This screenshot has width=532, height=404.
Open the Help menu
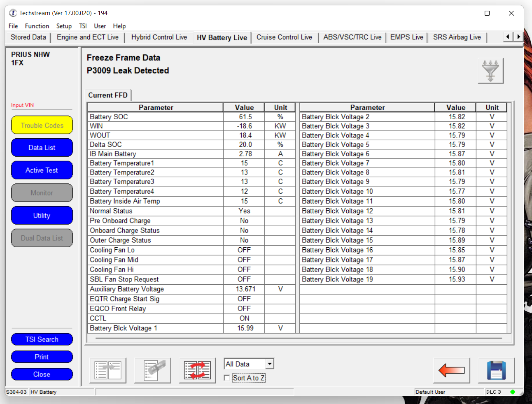click(x=119, y=26)
